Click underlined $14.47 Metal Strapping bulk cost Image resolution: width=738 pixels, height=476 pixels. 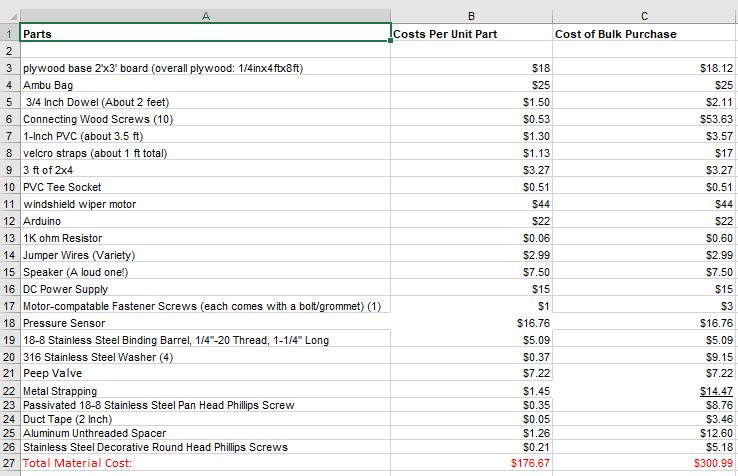[x=644, y=390]
